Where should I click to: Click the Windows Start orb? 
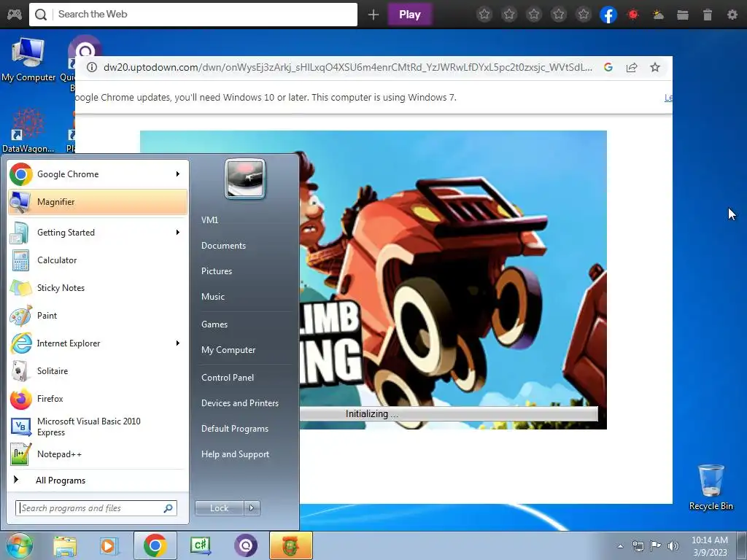click(x=19, y=545)
